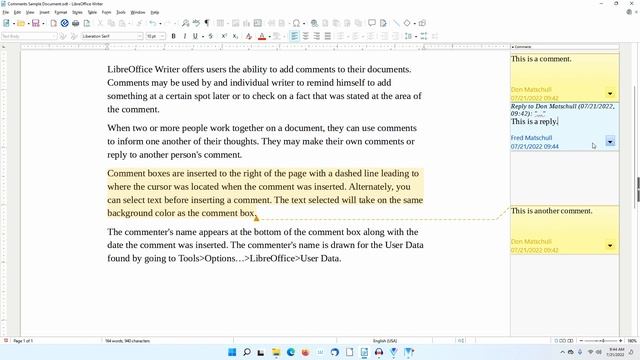Adjust the zoom slider in status bar
The width and height of the screenshot is (640, 360).
[600, 341]
